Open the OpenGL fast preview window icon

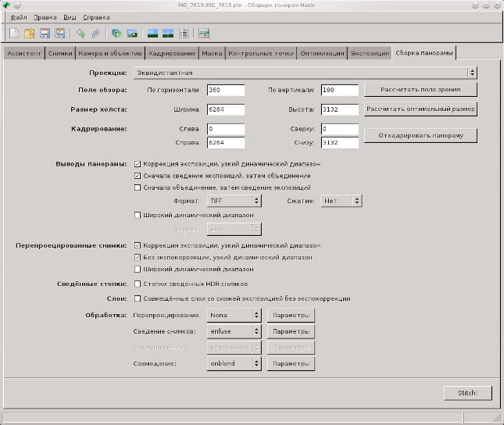pos(153,34)
